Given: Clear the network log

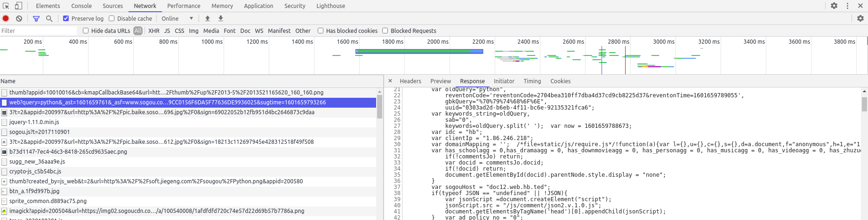Looking at the screenshot, I should tap(19, 18).
